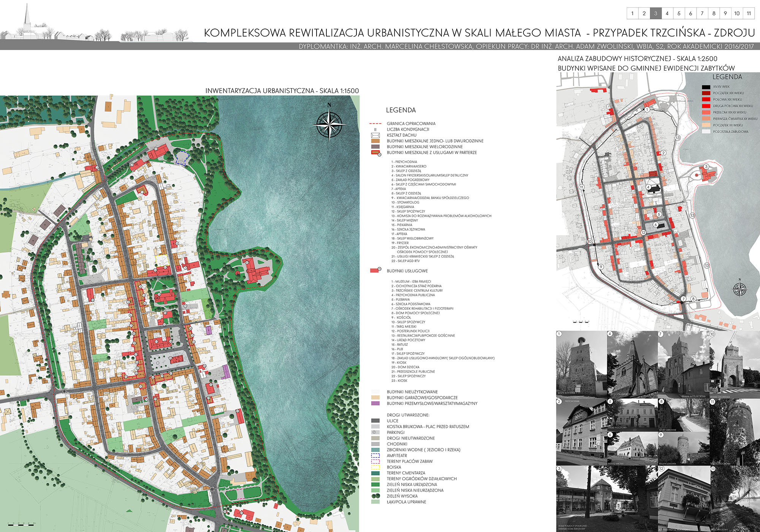Open photo 6 Ratusz Miejski
760x532 pixels.
(x=632, y=448)
